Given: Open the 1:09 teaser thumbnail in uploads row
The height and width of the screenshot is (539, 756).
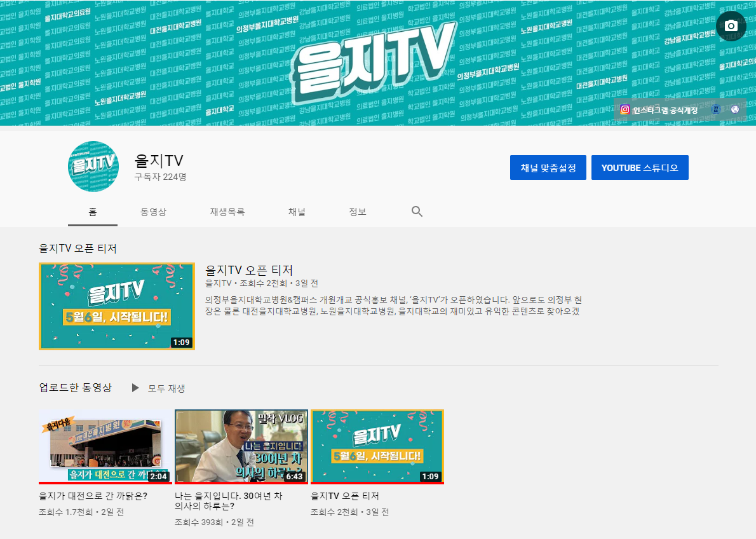Looking at the screenshot, I should pos(377,446).
